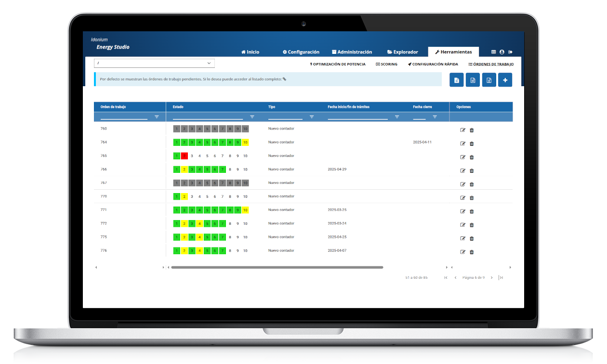Open filter menu for Fecha inicio/fin column
The image size is (607, 364).
[x=397, y=117]
